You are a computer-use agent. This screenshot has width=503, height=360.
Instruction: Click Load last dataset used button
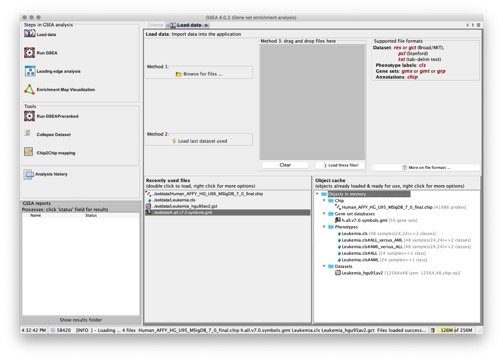pos(199,141)
